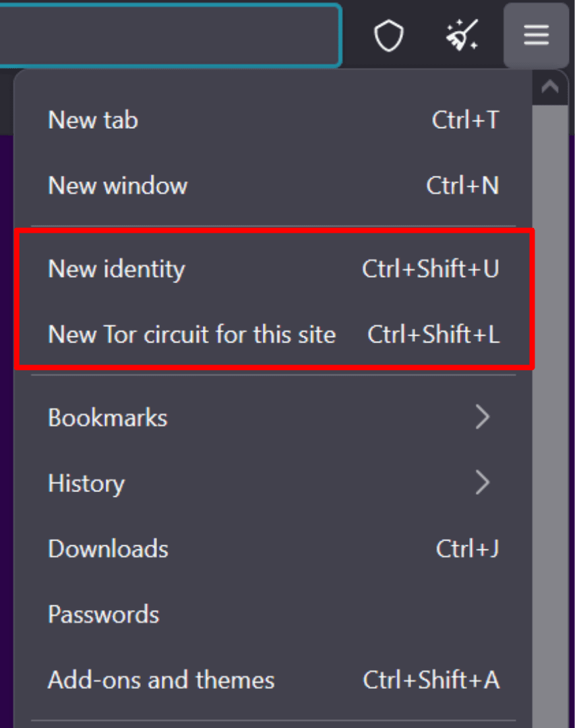Focus the URL address bar

coord(169,35)
